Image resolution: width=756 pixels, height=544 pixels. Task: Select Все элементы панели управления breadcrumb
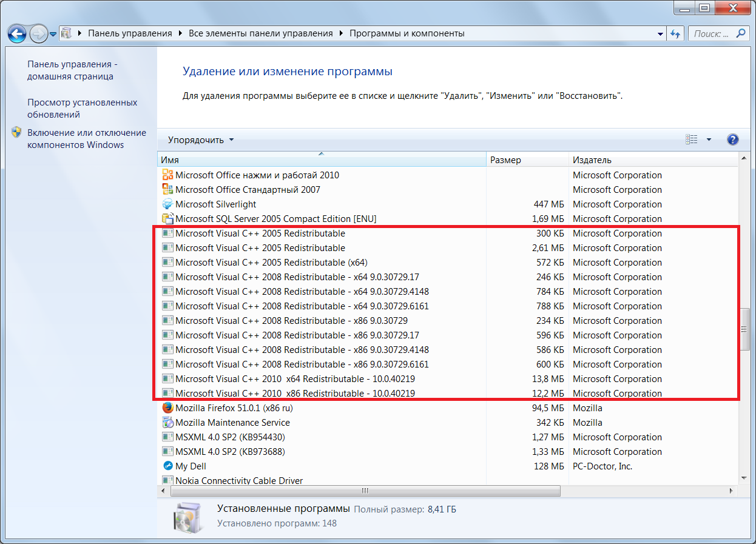coord(261,33)
